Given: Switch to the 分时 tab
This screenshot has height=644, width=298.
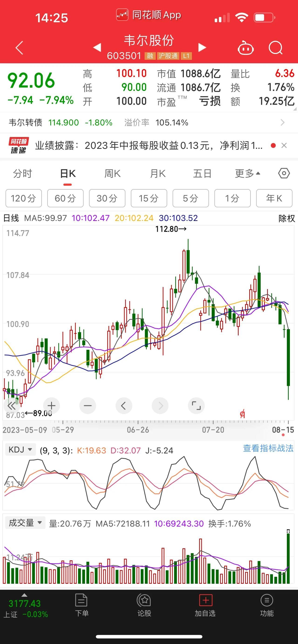Looking at the screenshot, I should click(23, 173).
